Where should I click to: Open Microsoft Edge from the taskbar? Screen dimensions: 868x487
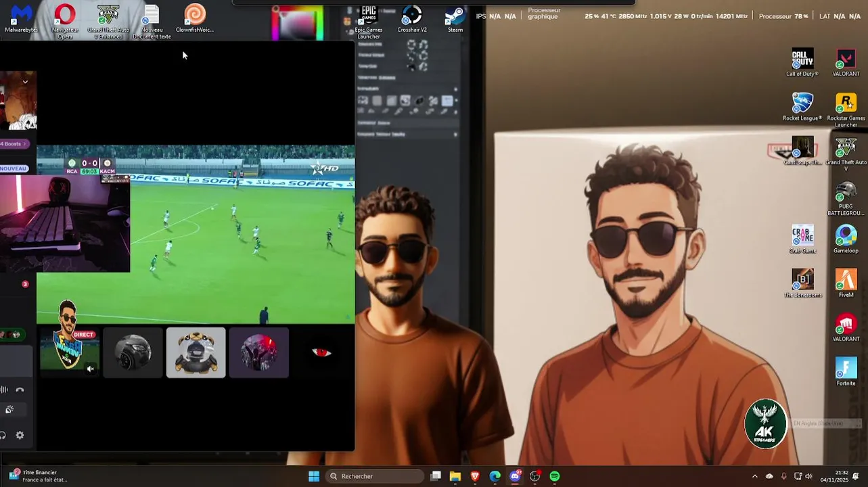coord(495,476)
